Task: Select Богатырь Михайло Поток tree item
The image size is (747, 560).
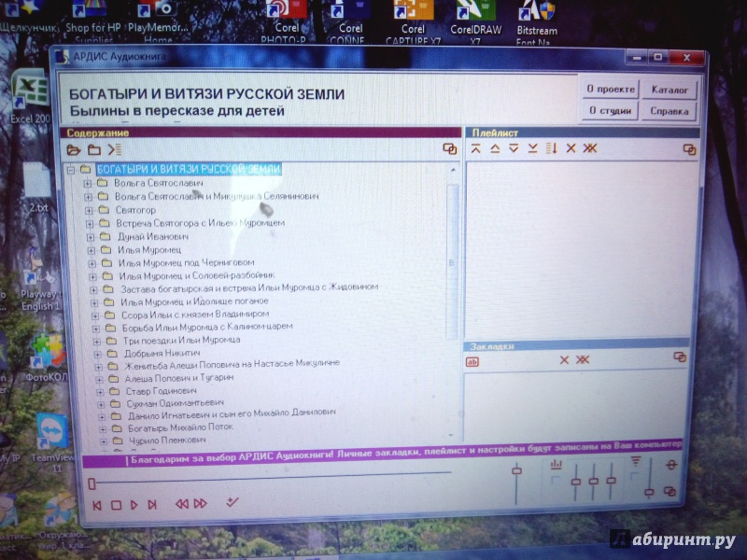Action: [180, 427]
